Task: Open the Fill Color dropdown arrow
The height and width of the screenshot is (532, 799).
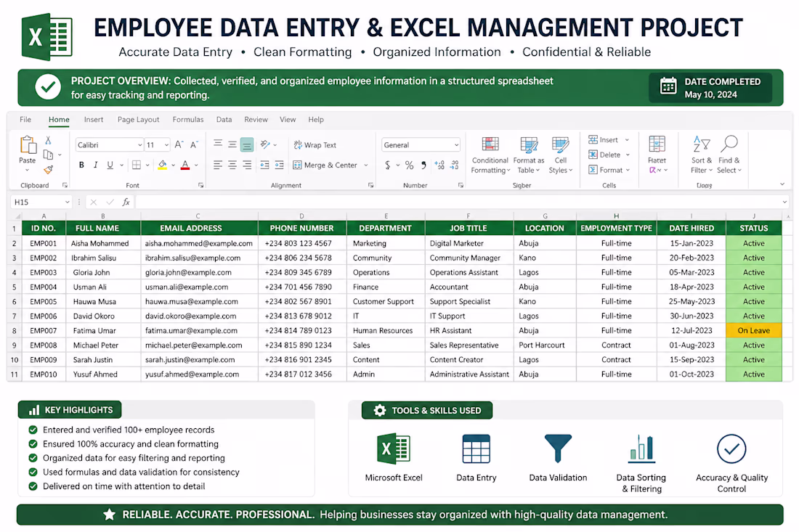Action: 174,165
